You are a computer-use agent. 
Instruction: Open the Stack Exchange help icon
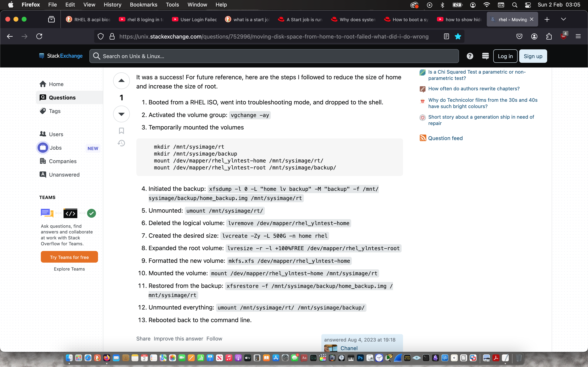click(x=470, y=56)
